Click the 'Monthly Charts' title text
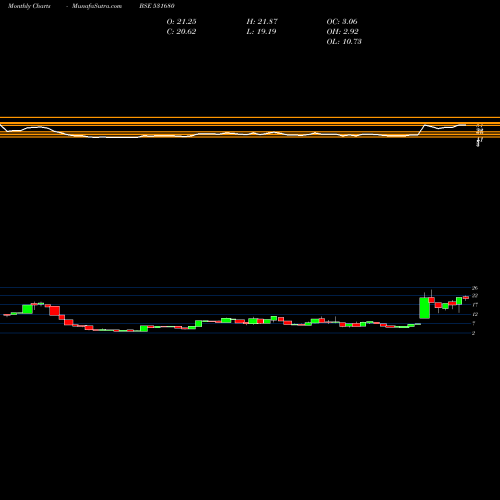Image resolution: width=500 pixels, height=500 pixels. (29, 6)
